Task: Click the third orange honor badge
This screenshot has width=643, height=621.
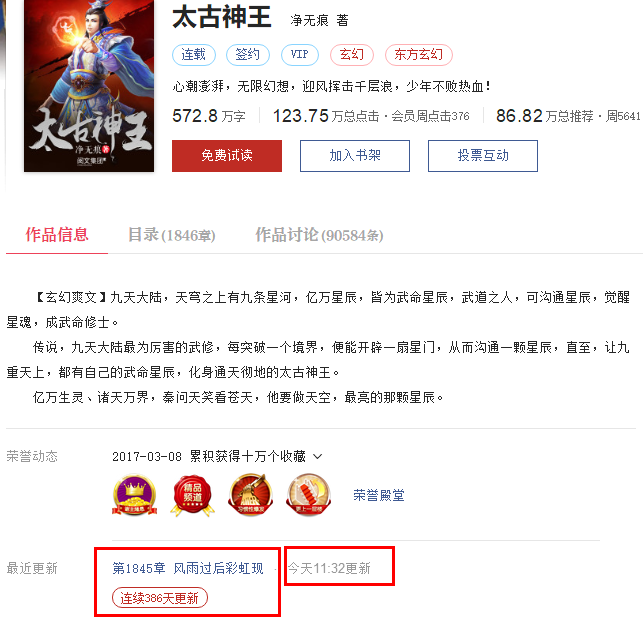Action: 251,495
